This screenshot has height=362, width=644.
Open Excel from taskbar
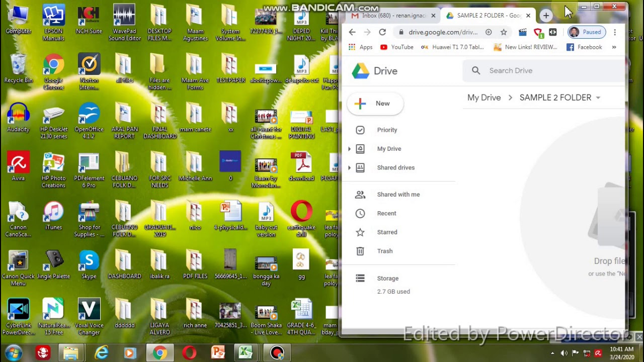[x=246, y=353]
